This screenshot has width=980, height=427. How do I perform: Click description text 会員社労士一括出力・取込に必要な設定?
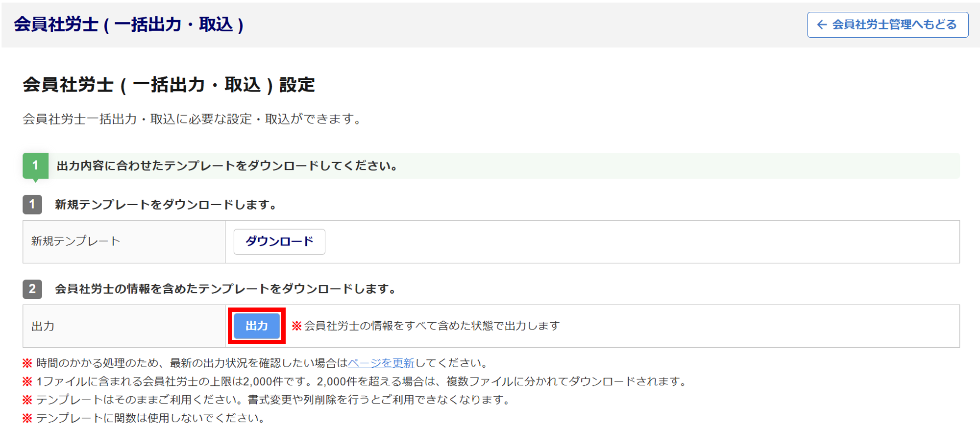pos(192,119)
